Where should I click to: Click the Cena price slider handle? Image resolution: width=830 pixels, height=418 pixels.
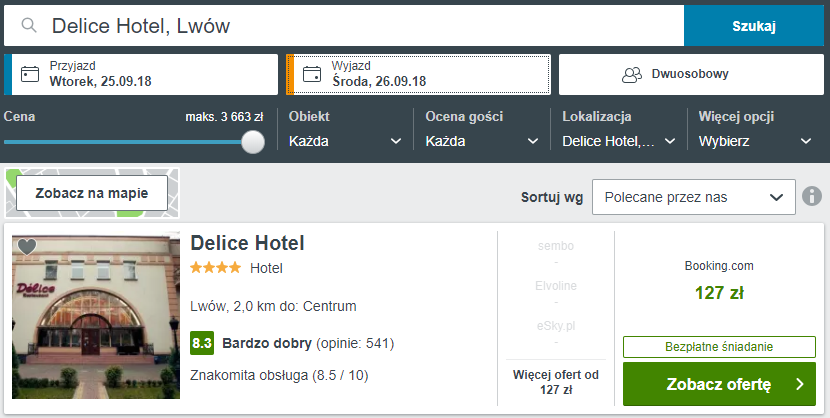pyautogui.click(x=253, y=142)
